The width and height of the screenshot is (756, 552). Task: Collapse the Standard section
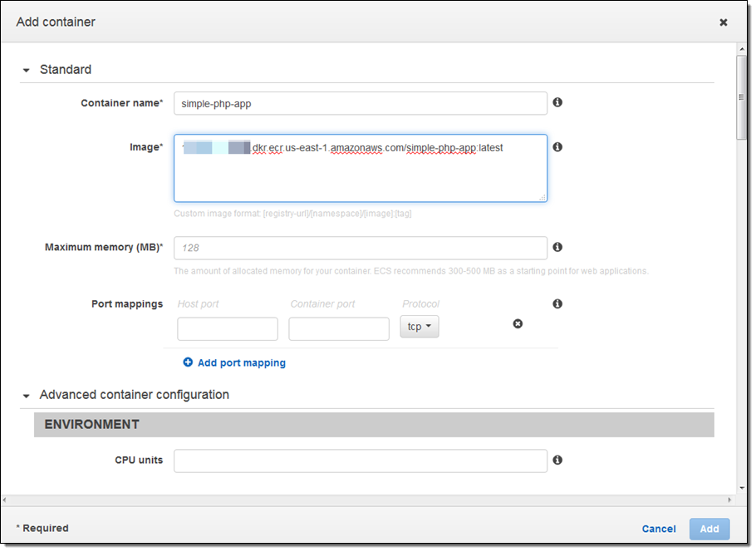point(26,70)
